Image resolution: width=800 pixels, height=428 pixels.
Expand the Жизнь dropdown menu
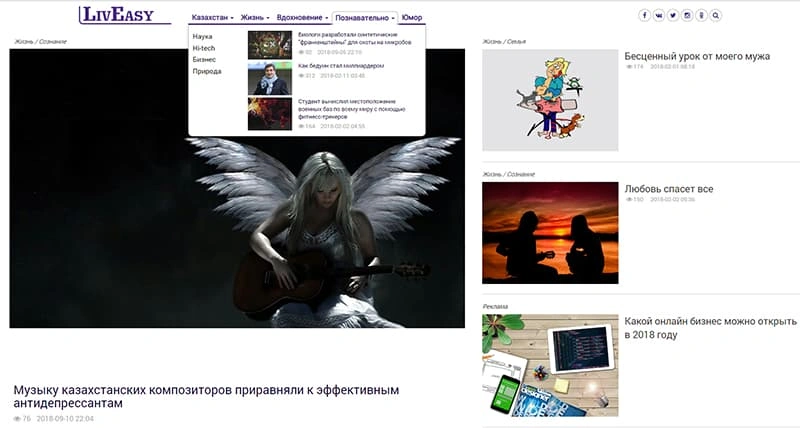[x=255, y=17]
